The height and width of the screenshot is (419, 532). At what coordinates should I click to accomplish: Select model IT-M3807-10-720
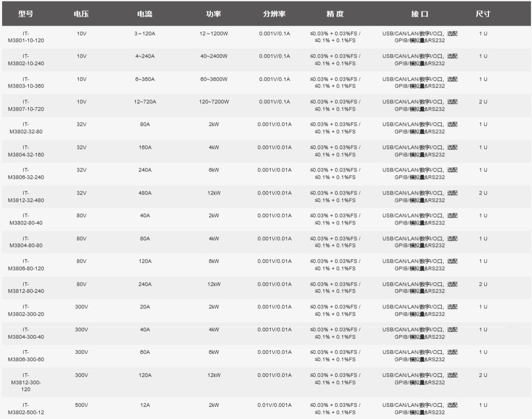click(26, 105)
